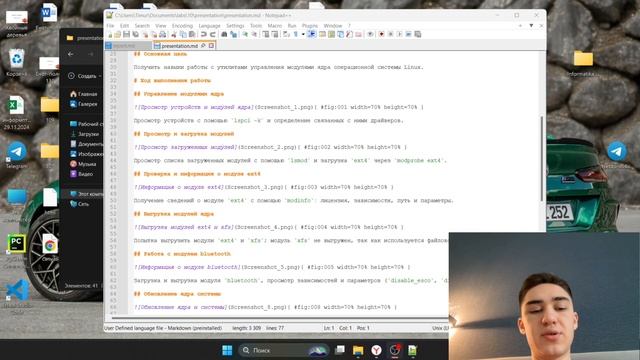
Task: Redo the edit via toolbar
Action: 213,34
